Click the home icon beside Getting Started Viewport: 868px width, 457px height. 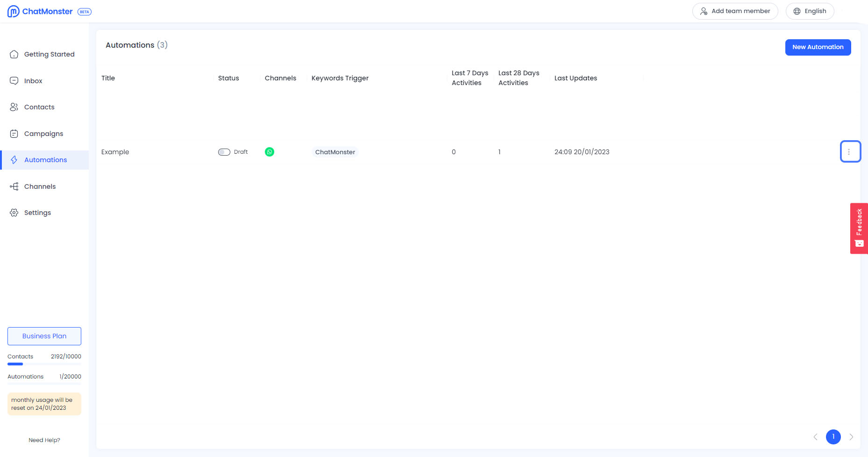click(x=14, y=54)
